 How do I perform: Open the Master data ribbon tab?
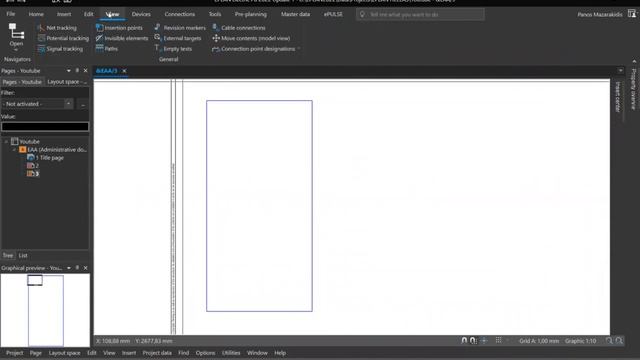coord(295,14)
